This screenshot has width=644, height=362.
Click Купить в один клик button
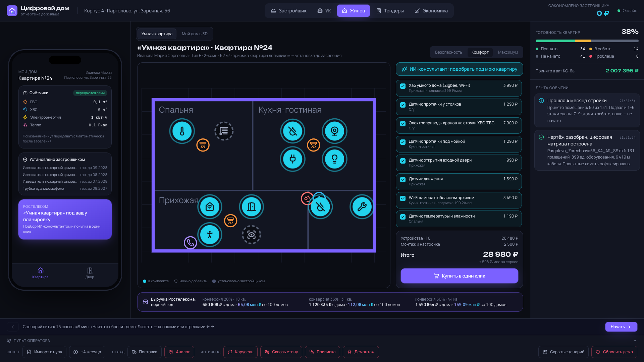tap(459, 276)
